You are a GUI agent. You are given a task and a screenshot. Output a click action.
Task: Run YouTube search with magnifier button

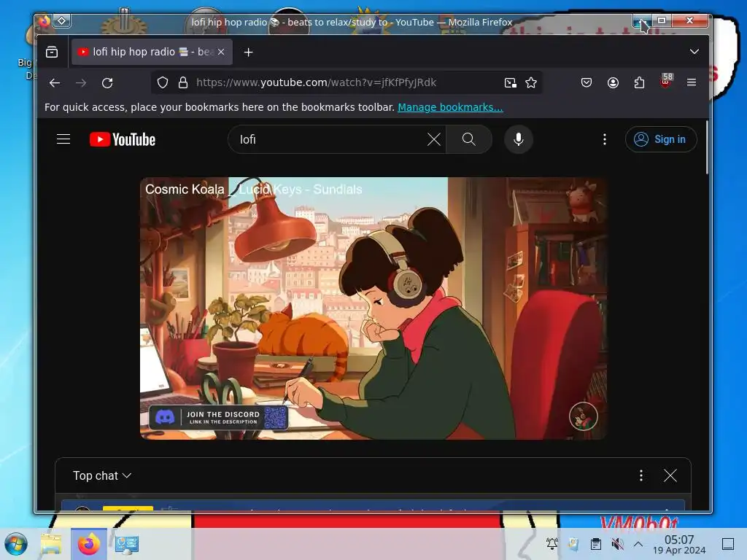pos(469,139)
